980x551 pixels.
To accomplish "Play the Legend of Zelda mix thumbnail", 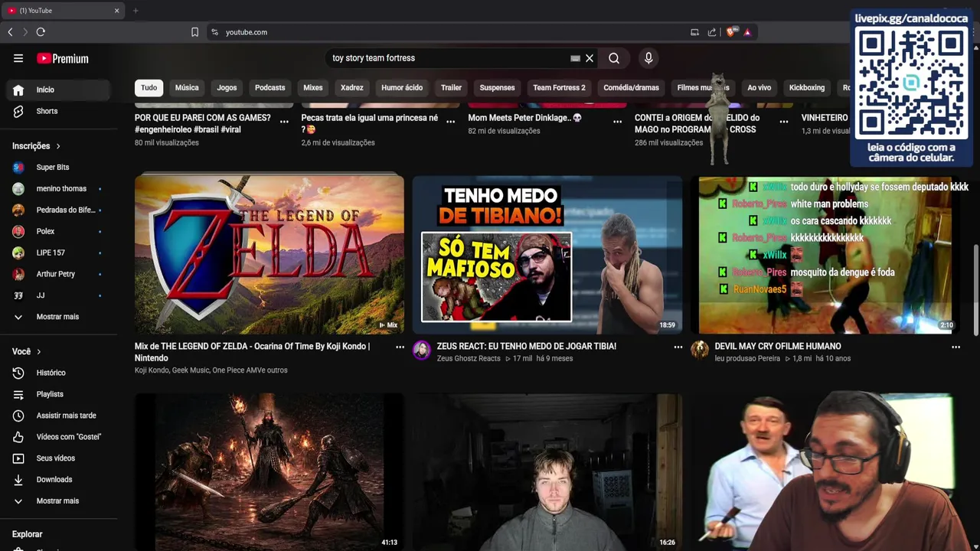I will [269, 255].
